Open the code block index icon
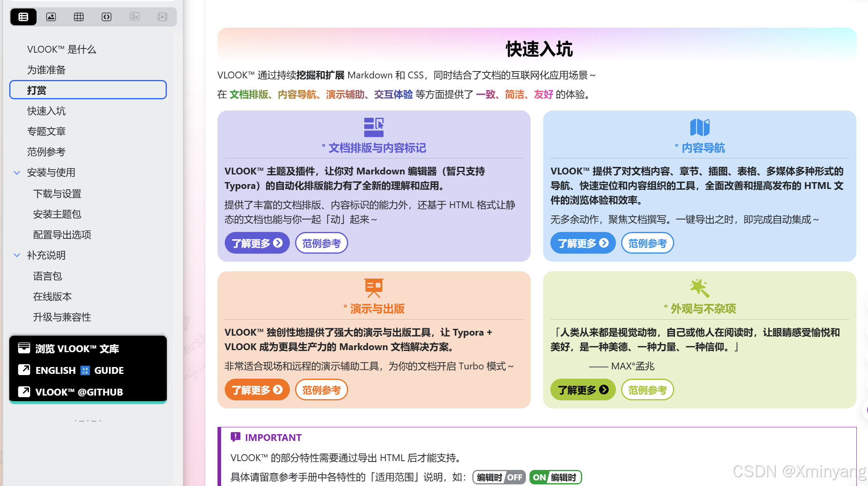 pos(107,17)
